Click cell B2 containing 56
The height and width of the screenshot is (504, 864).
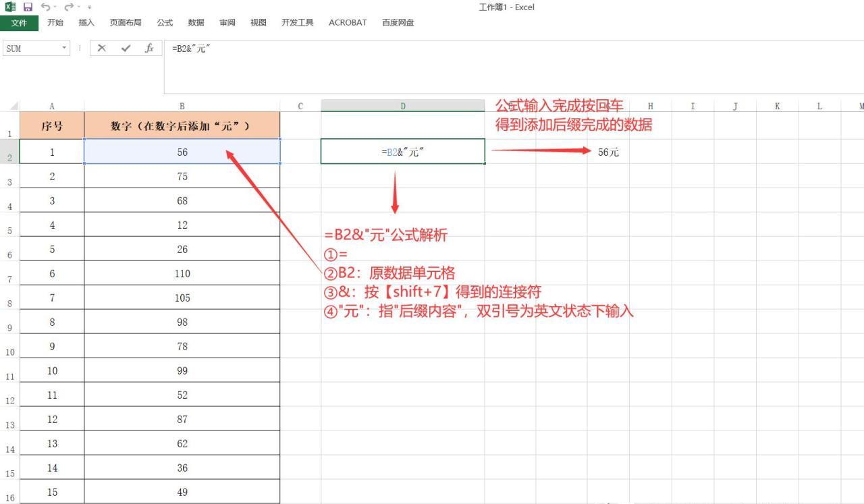pos(182,152)
